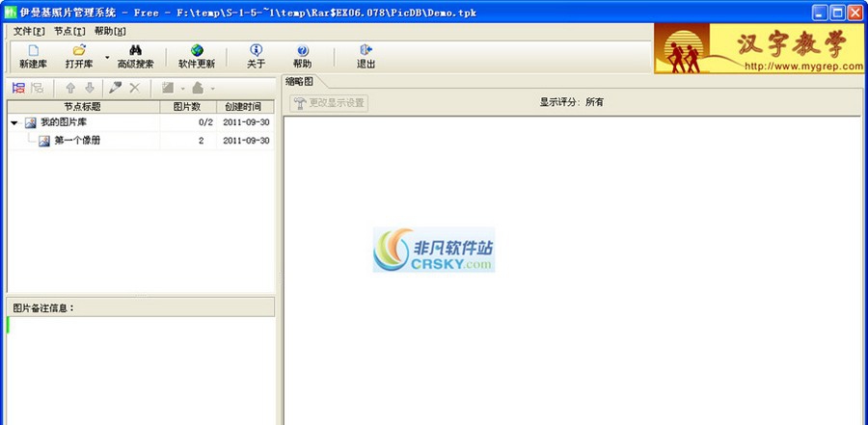
Task: Click the 打开库 open library folder icon
Action: pyautogui.click(x=79, y=50)
